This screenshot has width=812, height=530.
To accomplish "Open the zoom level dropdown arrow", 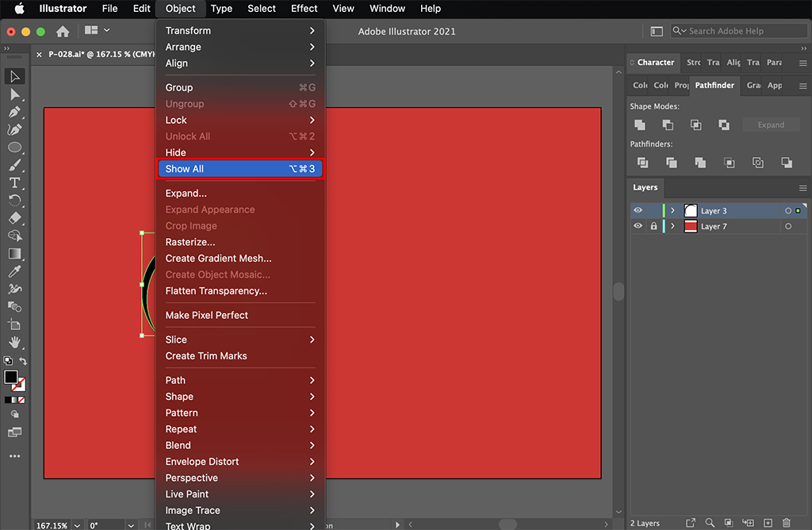I will [77, 525].
